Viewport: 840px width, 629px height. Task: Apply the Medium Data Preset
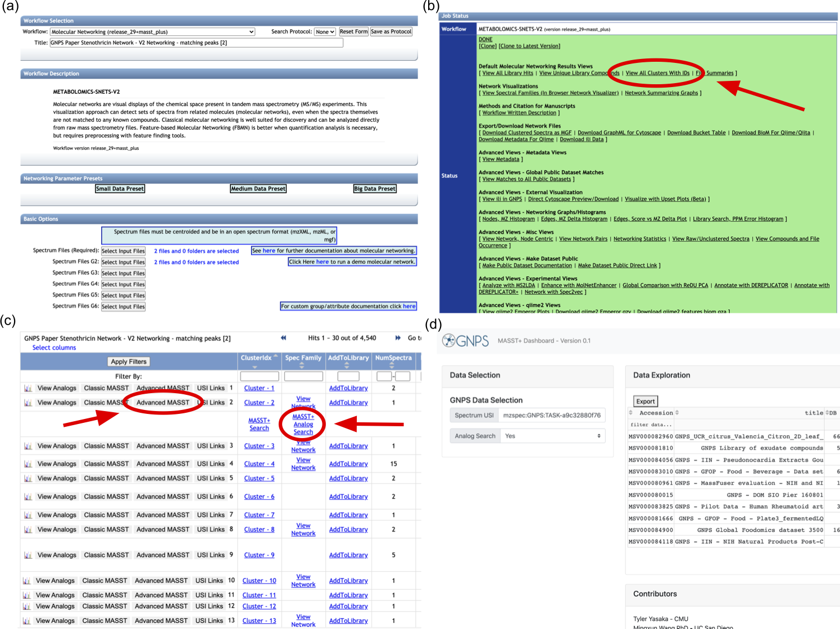coord(258,189)
